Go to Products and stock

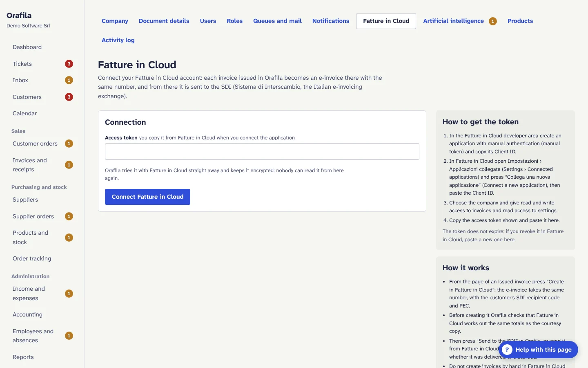(x=42, y=238)
